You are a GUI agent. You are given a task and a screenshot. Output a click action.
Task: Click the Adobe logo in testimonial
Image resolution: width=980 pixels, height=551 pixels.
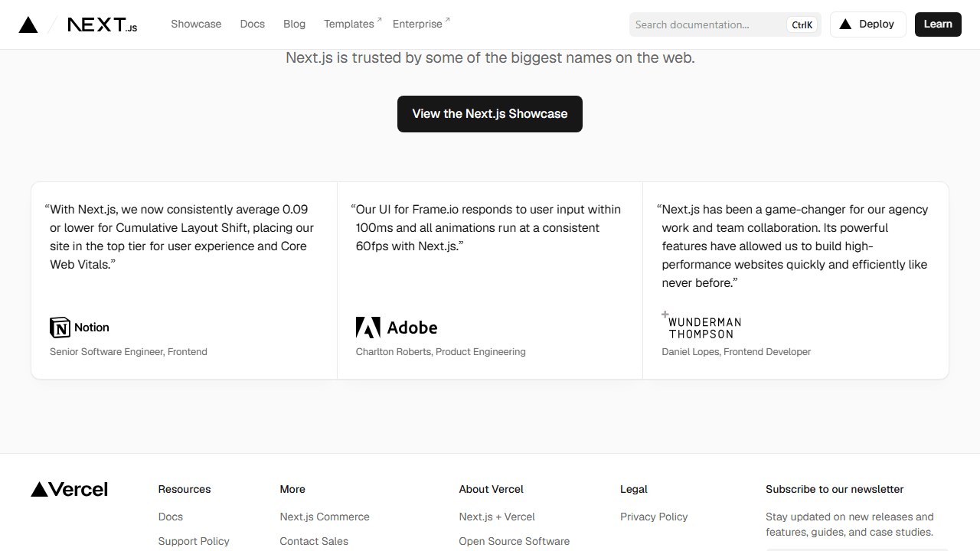click(397, 328)
